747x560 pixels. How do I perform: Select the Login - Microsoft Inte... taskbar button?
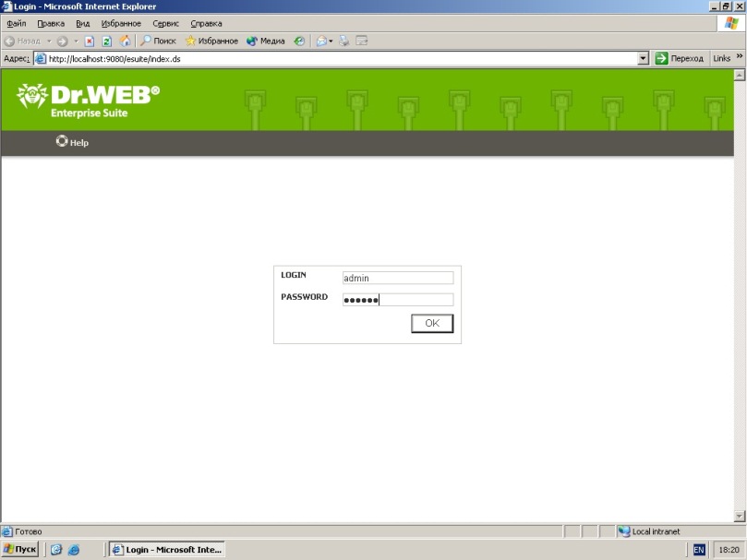pos(167,550)
